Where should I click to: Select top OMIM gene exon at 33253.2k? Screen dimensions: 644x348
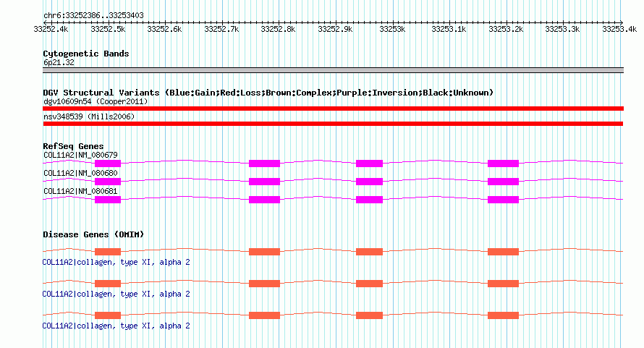pos(503,252)
